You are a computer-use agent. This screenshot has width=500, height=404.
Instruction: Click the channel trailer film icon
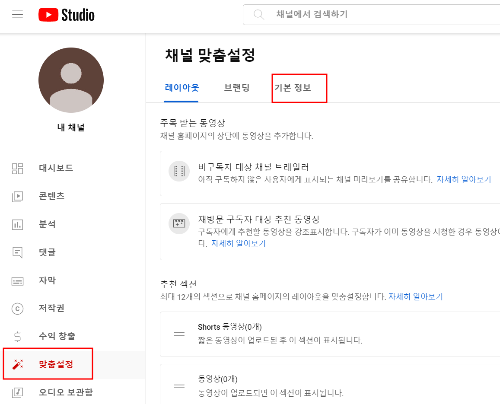click(179, 171)
